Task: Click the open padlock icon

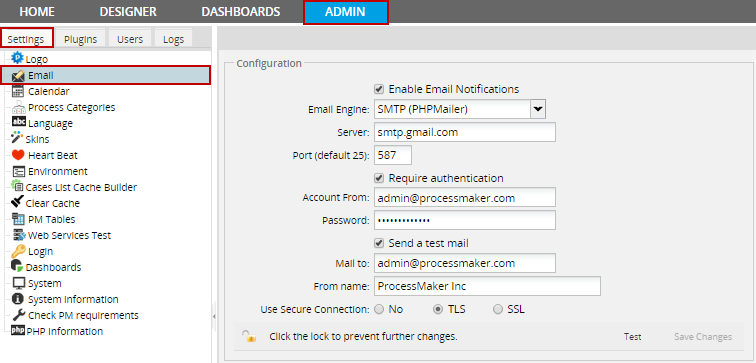Action: (x=249, y=336)
